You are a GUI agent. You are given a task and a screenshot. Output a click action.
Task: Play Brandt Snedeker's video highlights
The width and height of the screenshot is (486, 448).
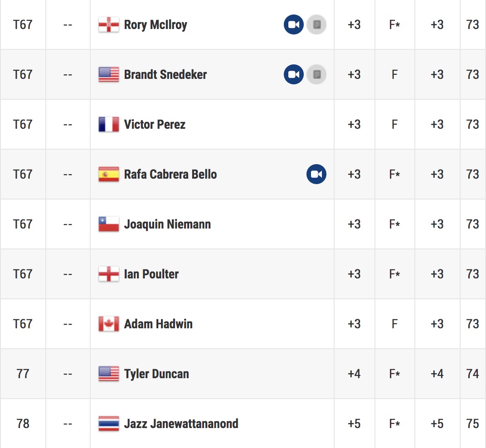(x=293, y=74)
